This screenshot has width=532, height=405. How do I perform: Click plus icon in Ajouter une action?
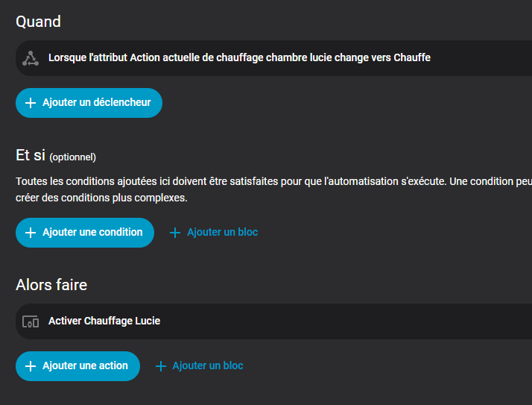(31, 366)
